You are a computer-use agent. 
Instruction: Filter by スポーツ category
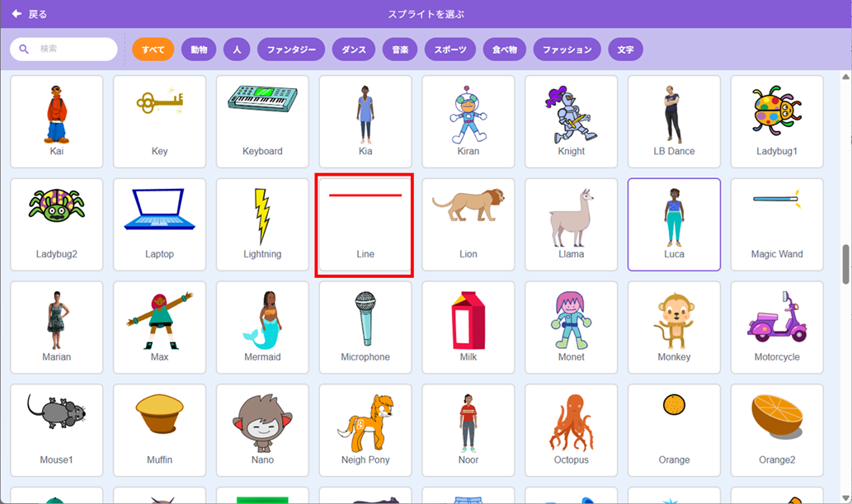click(x=450, y=49)
